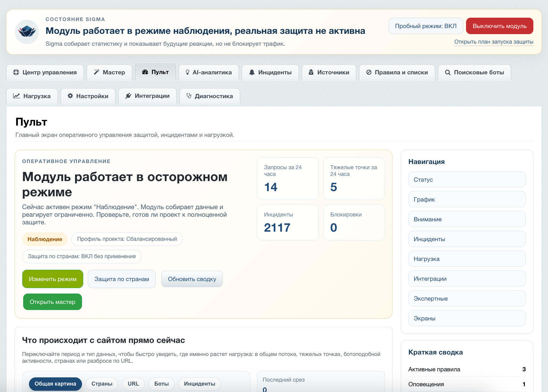
Task: Select the Страны filter pill
Action: [102, 384]
